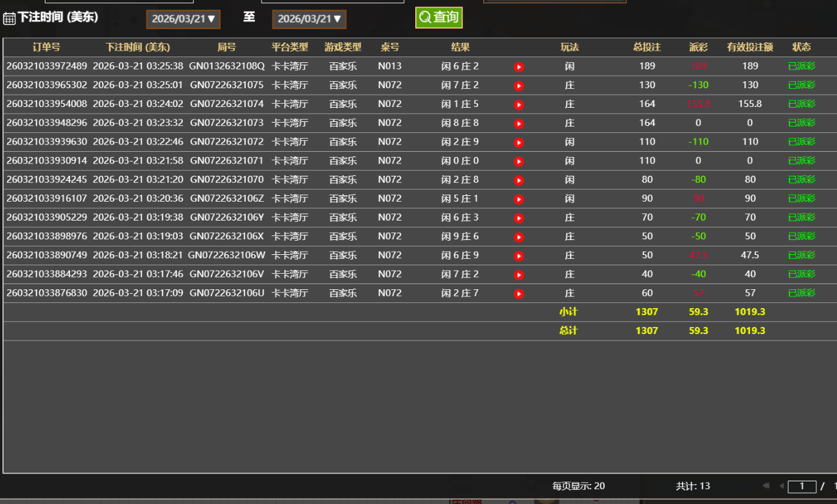837x504 pixels.
Task: Click the 已派彩 status in first row
Action: pos(801,66)
